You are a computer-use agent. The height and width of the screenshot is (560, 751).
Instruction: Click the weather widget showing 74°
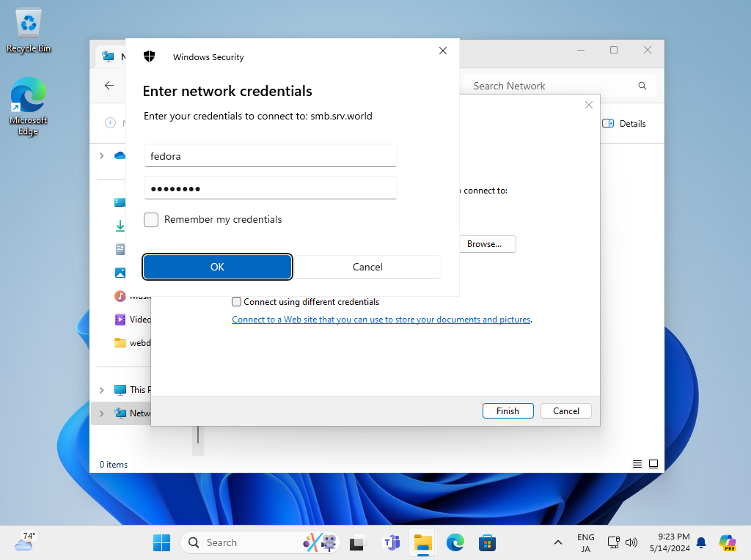(x=24, y=542)
